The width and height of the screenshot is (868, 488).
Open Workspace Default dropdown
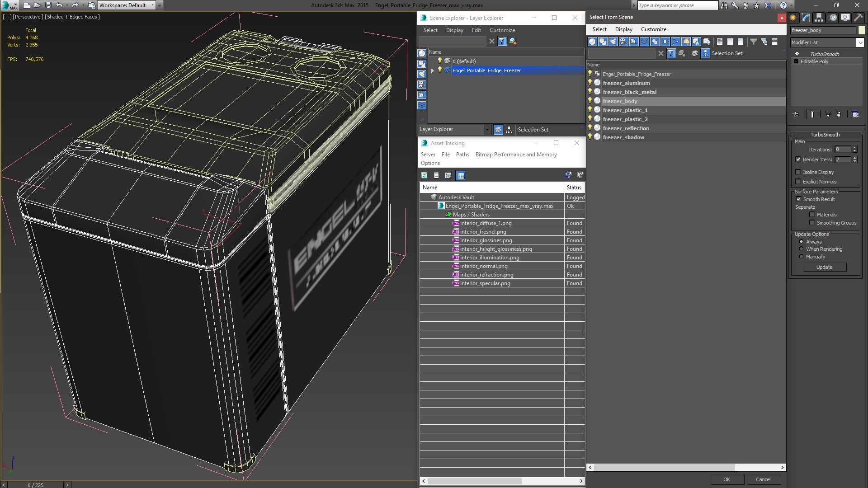(152, 5)
